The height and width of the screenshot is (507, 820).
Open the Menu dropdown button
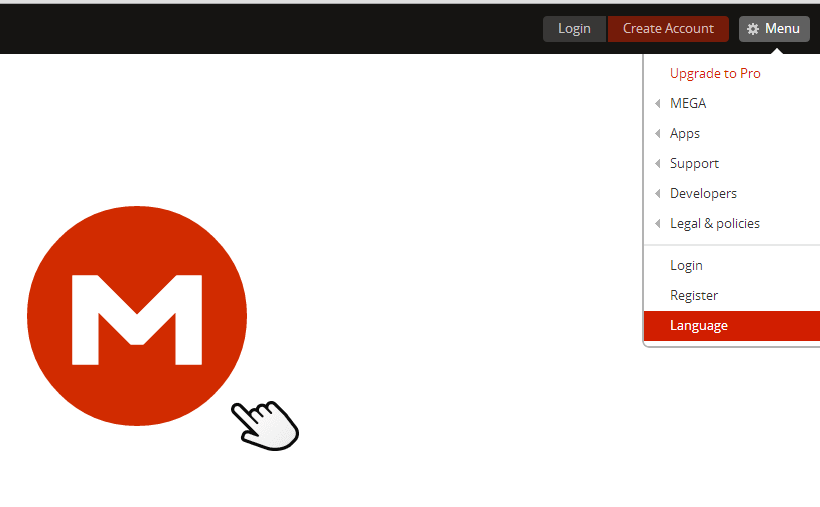tap(774, 29)
